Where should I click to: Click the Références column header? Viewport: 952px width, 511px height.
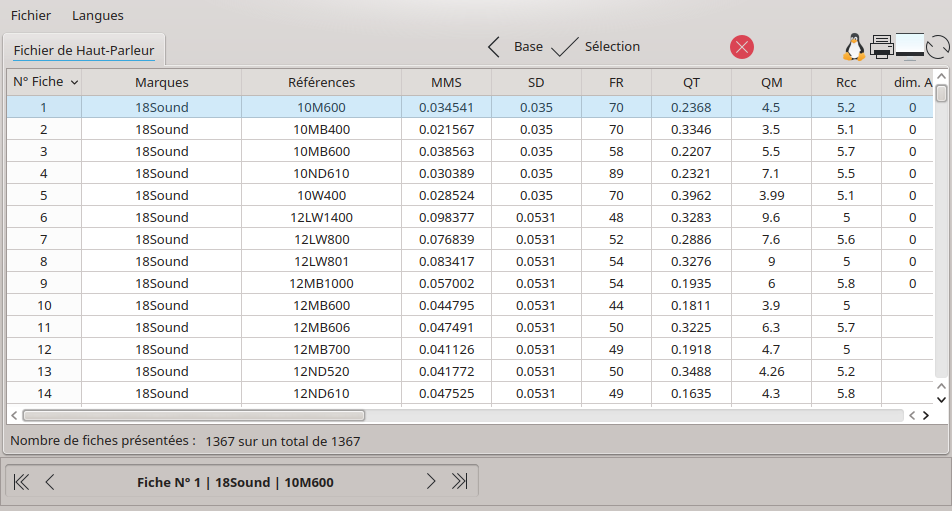pos(321,83)
